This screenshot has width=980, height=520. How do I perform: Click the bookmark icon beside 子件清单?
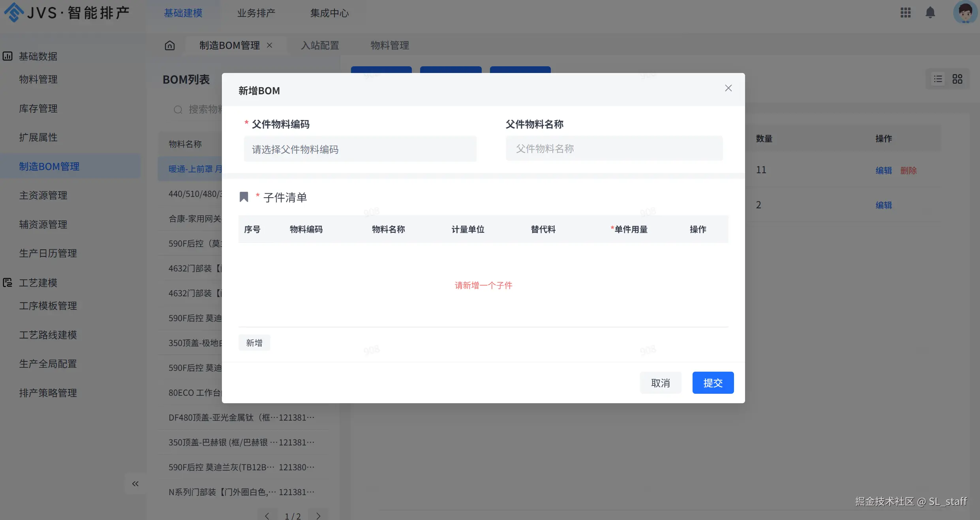(244, 197)
